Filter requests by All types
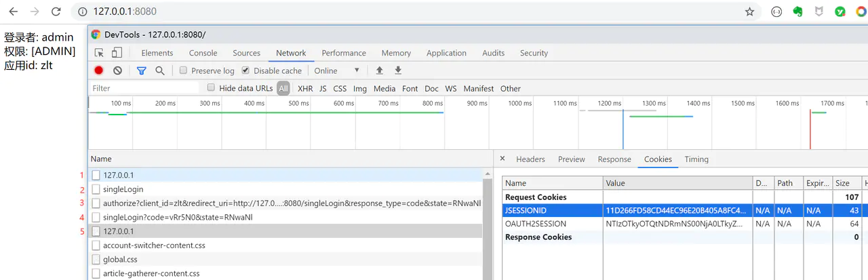868x280 pixels. tap(283, 88)
